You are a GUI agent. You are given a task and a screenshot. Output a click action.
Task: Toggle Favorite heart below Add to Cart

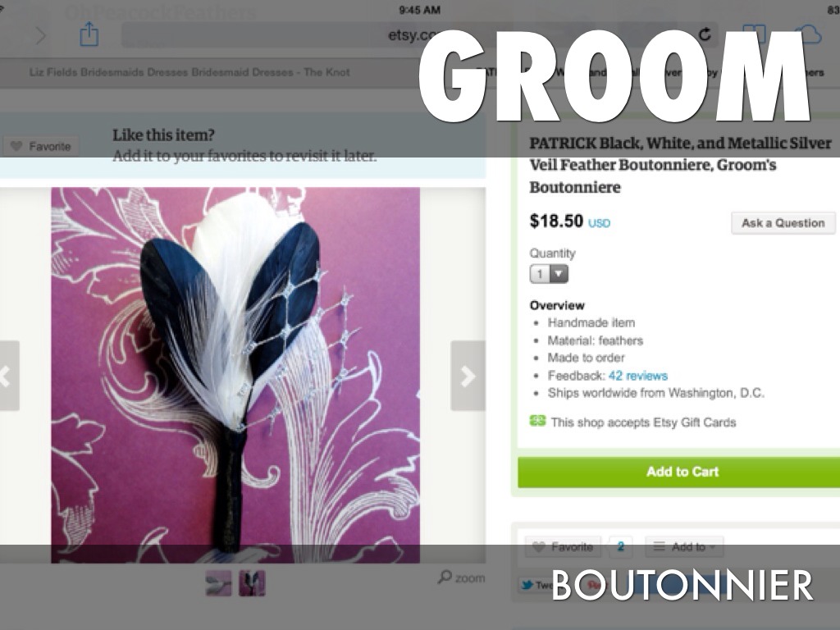pyautogui.click(x=563, y=547)
